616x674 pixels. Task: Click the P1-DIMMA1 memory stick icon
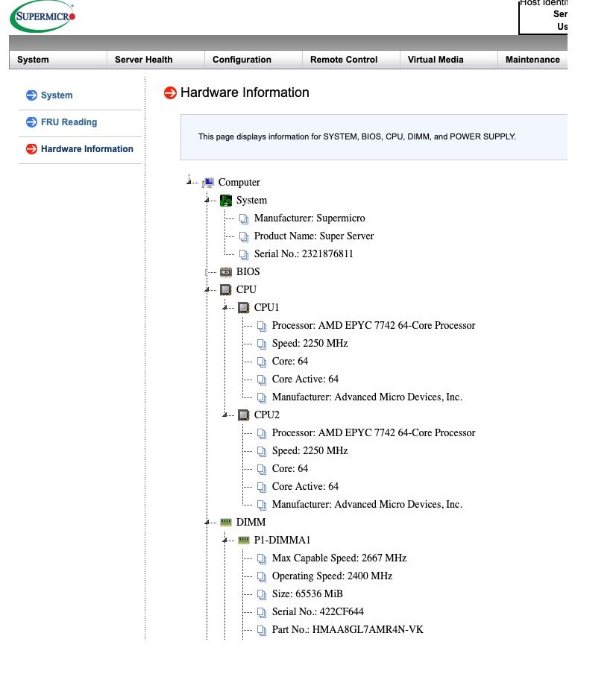tap(244, 541)
